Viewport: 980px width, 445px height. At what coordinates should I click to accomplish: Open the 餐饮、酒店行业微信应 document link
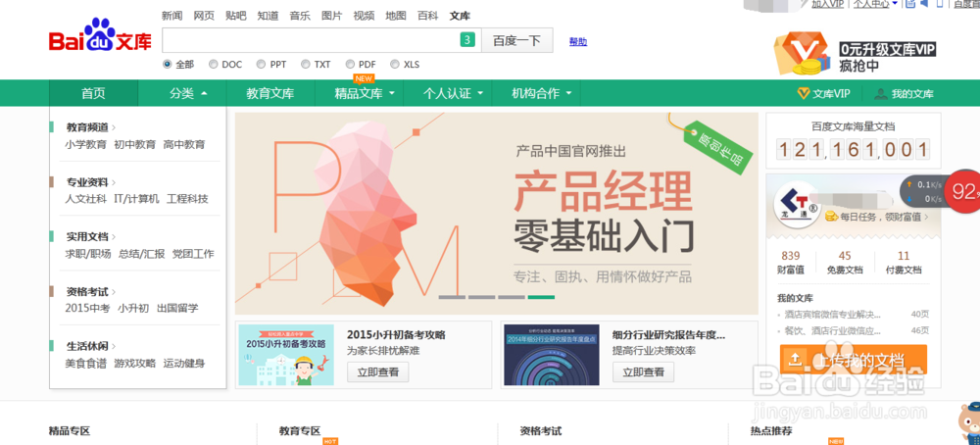click(x=832, y=331)
